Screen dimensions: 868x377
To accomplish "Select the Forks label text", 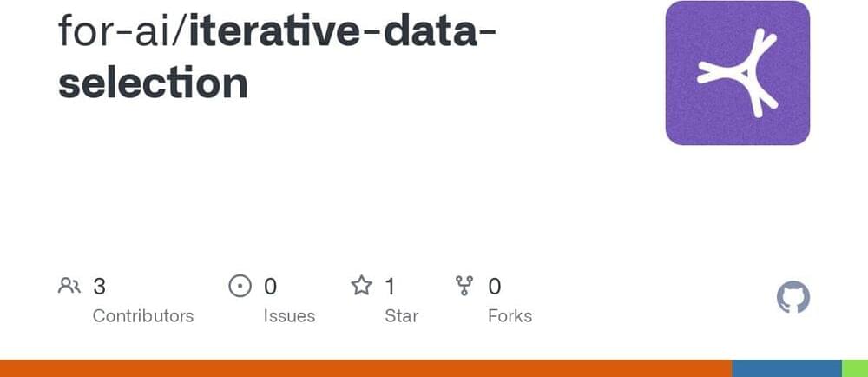I will click(510, 315).
